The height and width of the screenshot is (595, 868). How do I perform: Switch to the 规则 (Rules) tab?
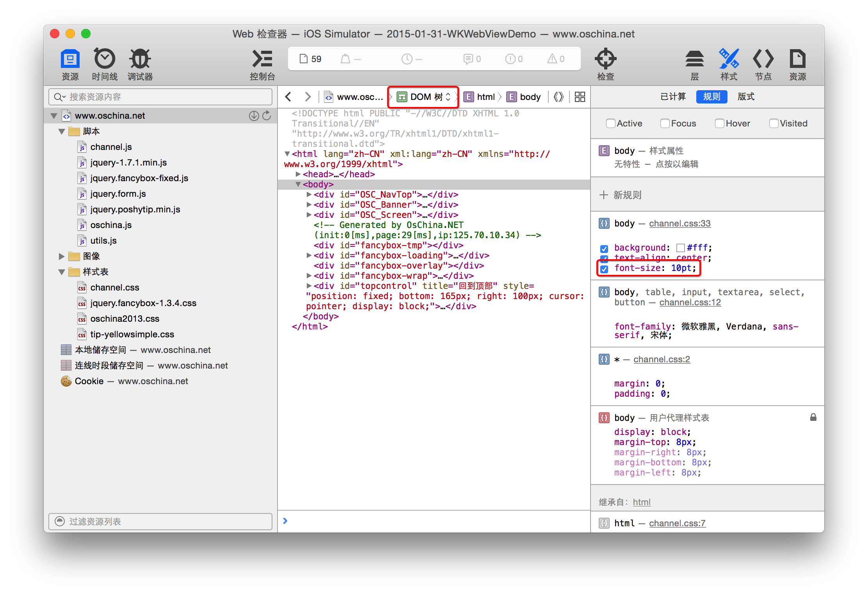[x=711, y=97]
